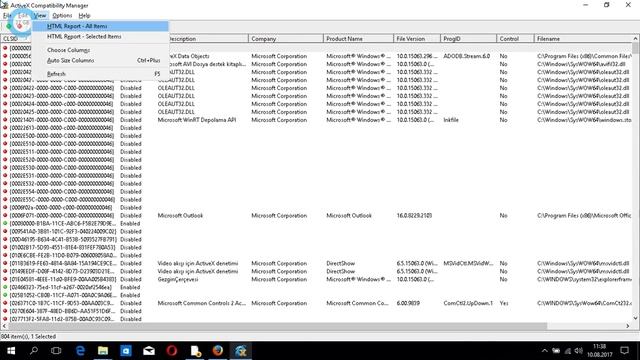
Task: Click Disabled status of 00020422 row
Action: point(131,88)
